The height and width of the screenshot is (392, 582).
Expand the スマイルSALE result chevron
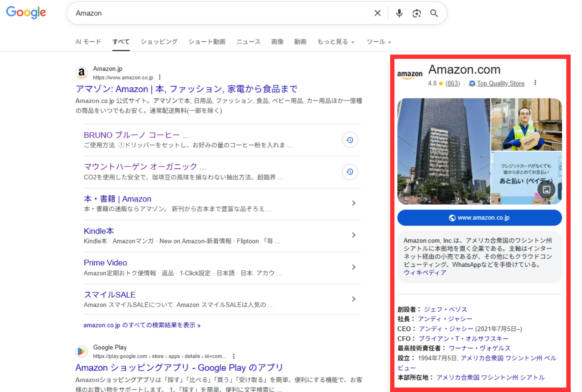tap(354, 299)
